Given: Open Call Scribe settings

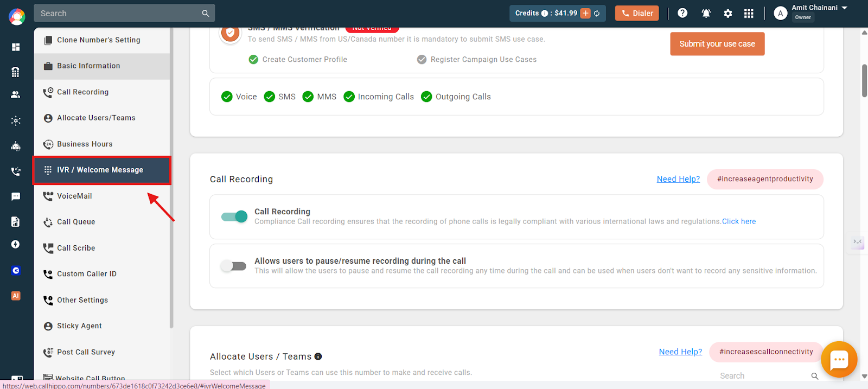Looking at the screenshot, I should point(102,248).
